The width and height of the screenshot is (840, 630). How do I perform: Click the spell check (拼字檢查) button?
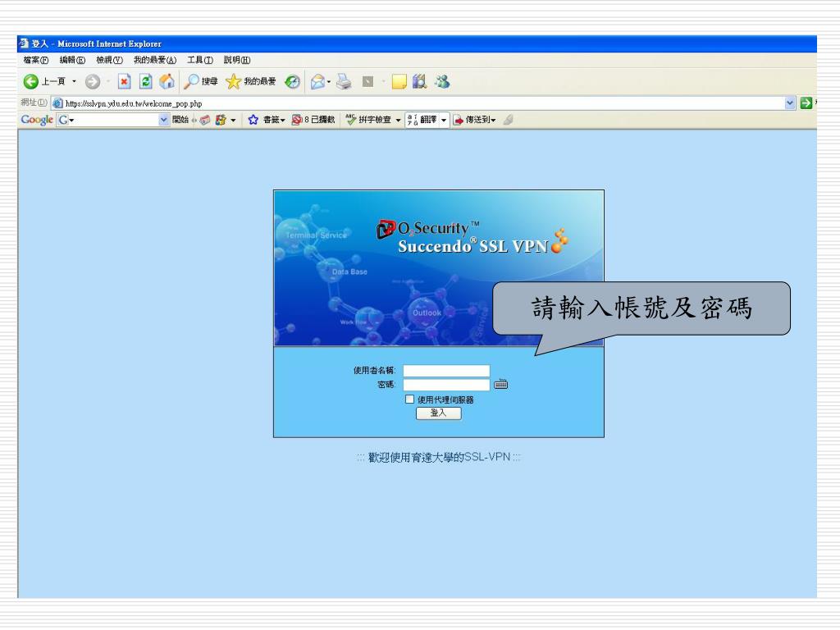point(368,120)
